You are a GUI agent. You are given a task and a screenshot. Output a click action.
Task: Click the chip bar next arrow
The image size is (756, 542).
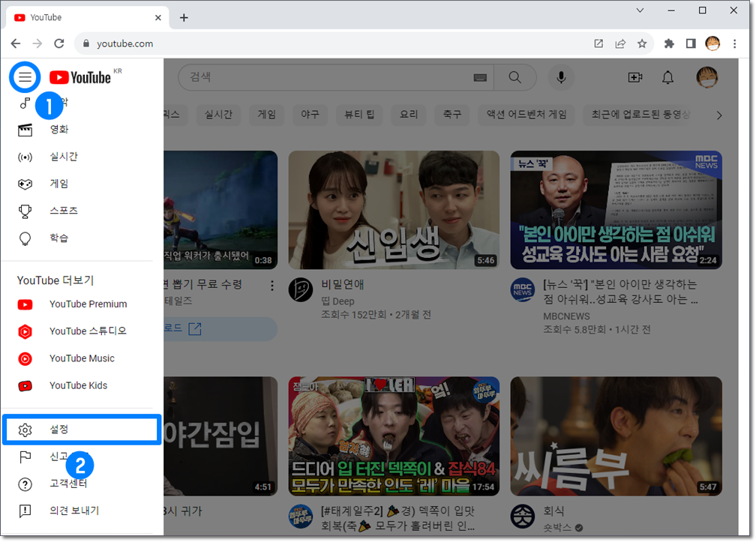click(x=718, y=115)
